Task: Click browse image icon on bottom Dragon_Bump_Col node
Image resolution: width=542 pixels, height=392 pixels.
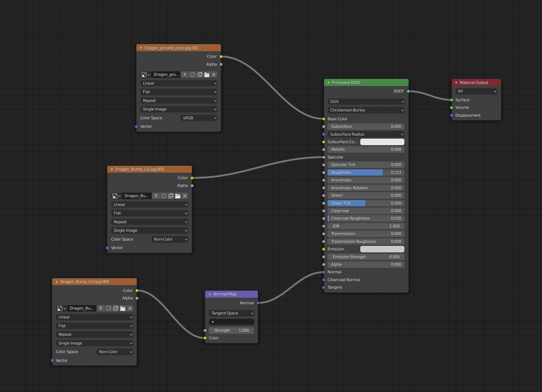Action: 61,308
